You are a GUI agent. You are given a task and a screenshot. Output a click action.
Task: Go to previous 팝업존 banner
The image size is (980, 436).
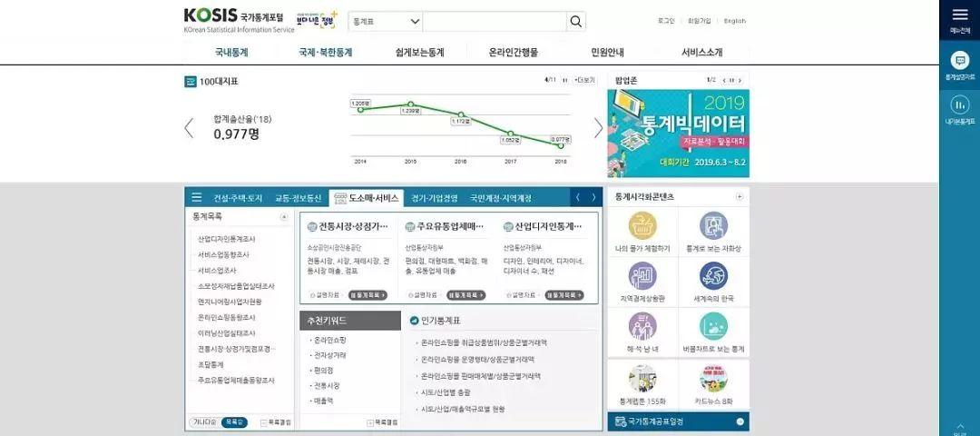click(724, 81)
